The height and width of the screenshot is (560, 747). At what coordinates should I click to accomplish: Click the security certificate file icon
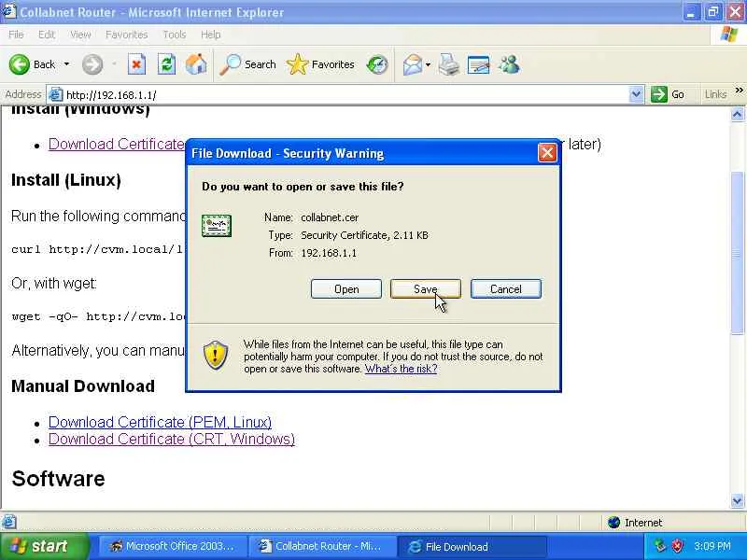click(x=217, y=226)
